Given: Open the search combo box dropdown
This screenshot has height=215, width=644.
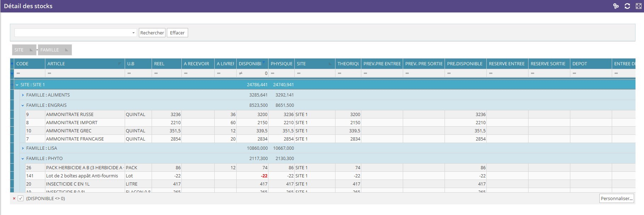Looking at the screenshot, I should (133, 33).
